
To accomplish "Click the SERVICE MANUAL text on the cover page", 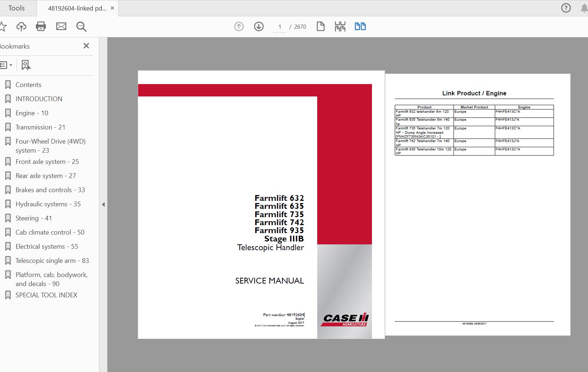I will pos(270,281).
